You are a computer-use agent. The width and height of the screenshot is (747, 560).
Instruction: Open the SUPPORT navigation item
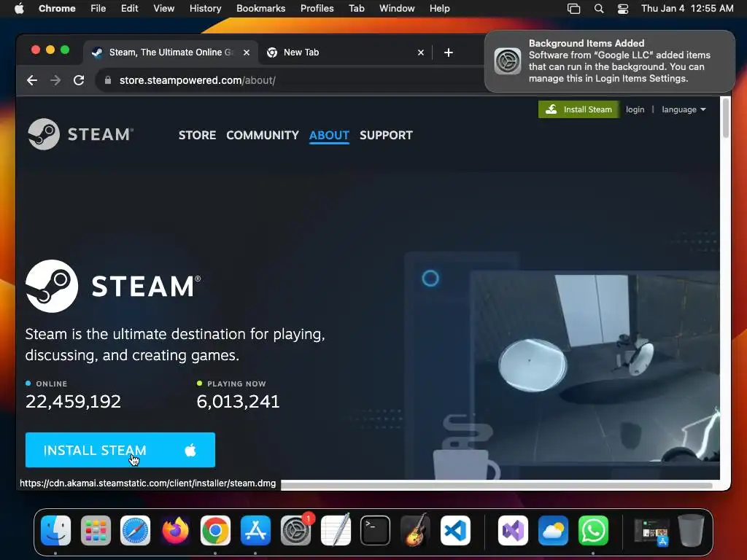(x=387, y=135)
